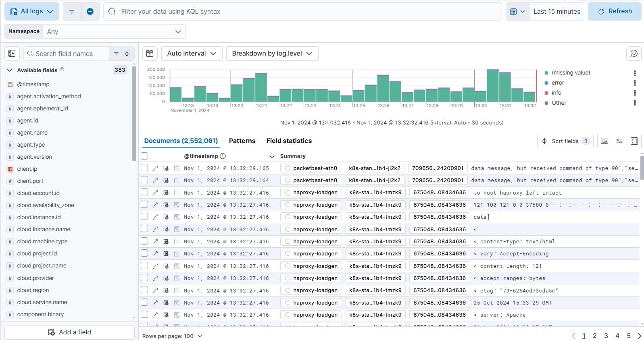
Task: Collapse the field list sidebar
Action: (12, 54)
